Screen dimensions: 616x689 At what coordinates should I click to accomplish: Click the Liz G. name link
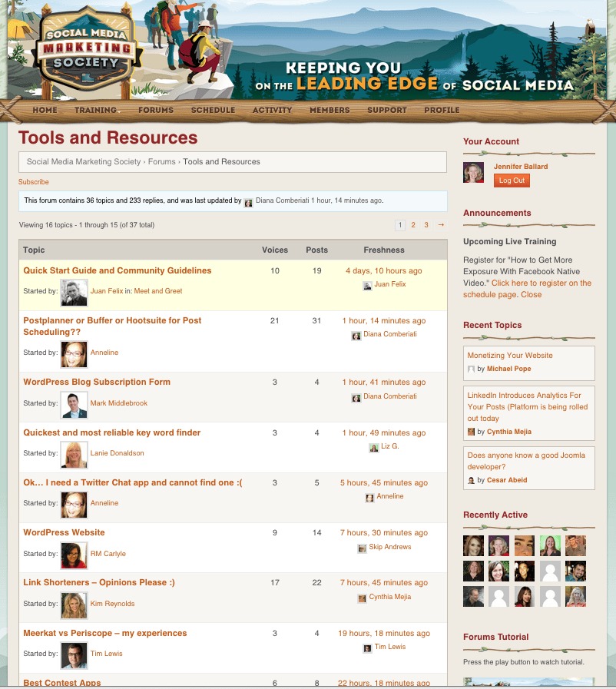click(390, 446)
